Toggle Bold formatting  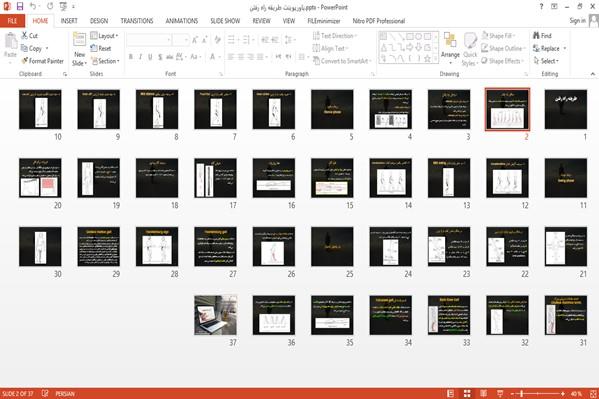tap(131, 57)
